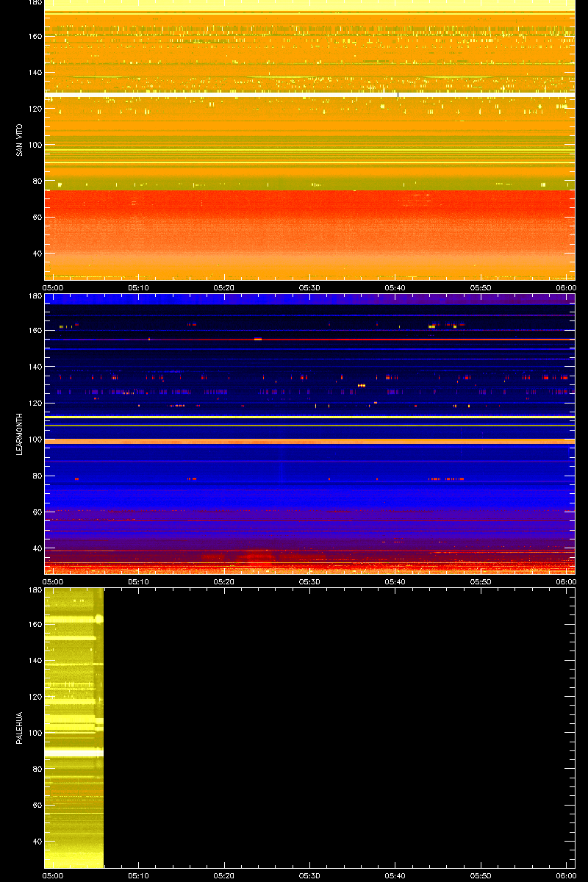Click 05:30 under the Learmonth plot
588x882 pixels.
[309, 581]
